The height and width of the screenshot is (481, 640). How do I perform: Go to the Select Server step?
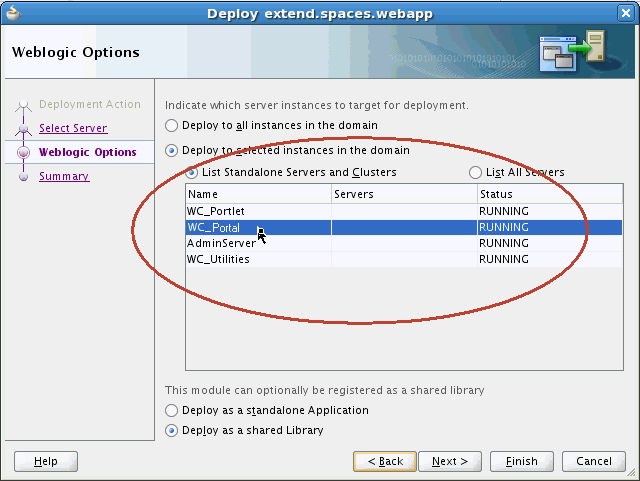click(x=73, y=128)
